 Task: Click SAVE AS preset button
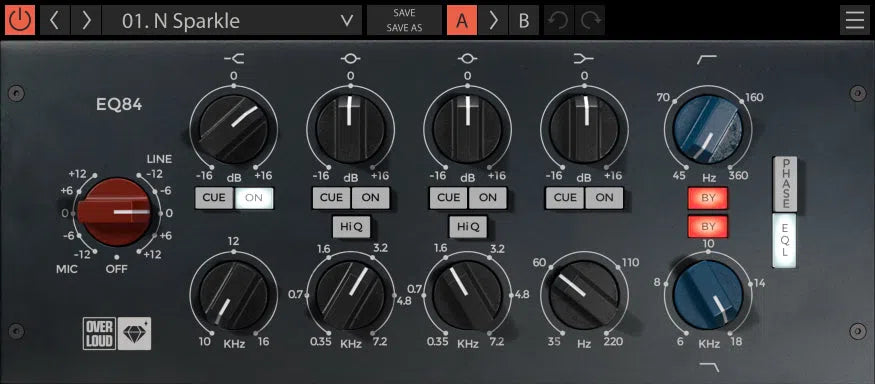click(x=404, y=28)
